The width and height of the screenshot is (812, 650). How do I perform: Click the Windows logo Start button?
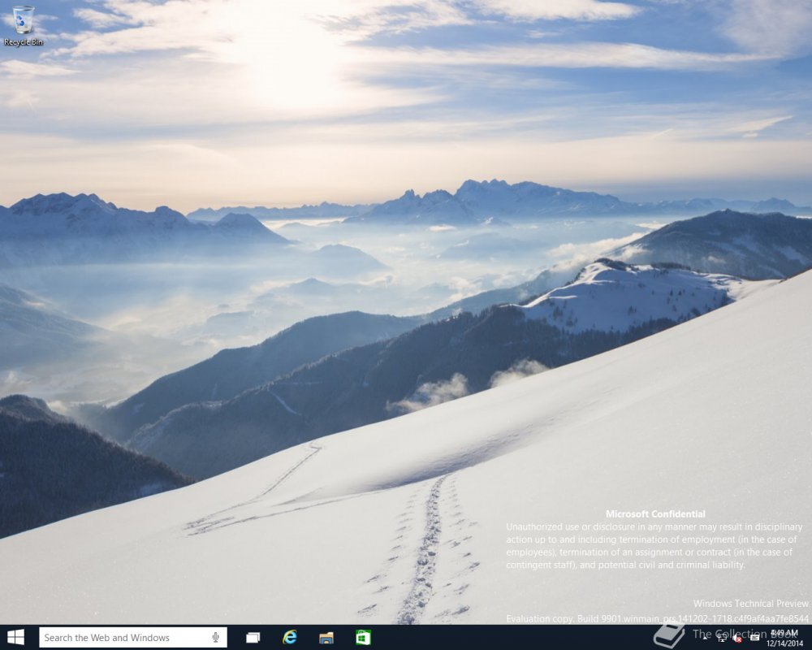click(15, 637)
